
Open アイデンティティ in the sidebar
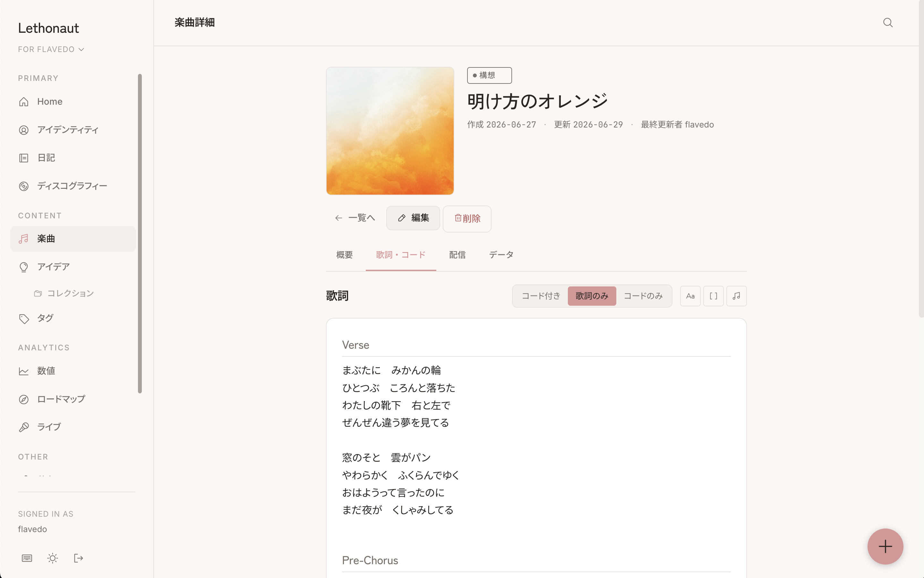coord(73,130)
